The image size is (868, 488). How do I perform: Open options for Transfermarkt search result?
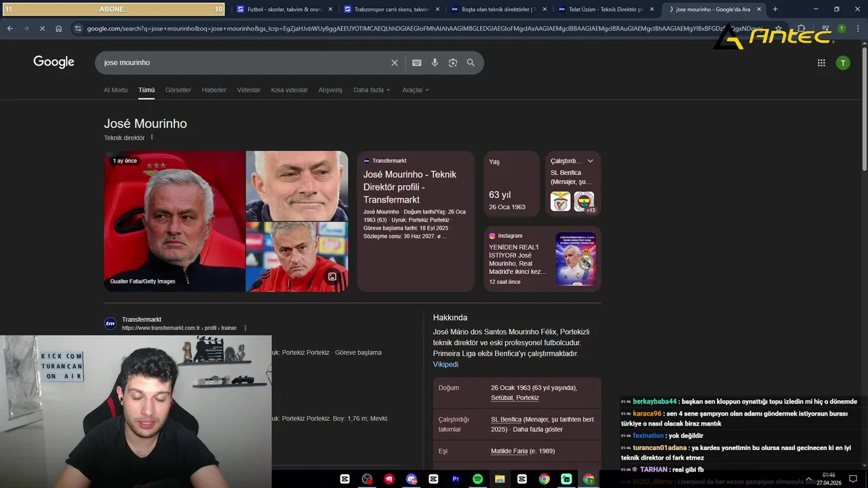[x=245, y=328]
